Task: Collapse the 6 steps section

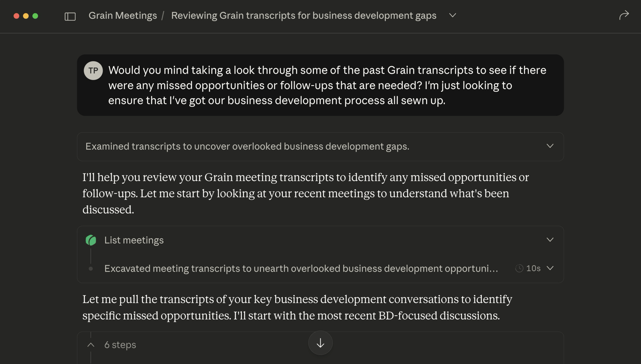Action: pos(91,345)
